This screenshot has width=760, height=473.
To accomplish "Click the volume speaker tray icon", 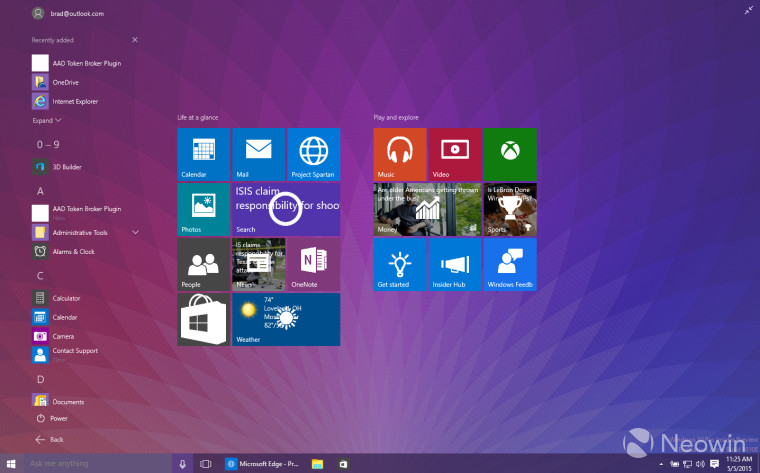I will (x=700, y=464).
